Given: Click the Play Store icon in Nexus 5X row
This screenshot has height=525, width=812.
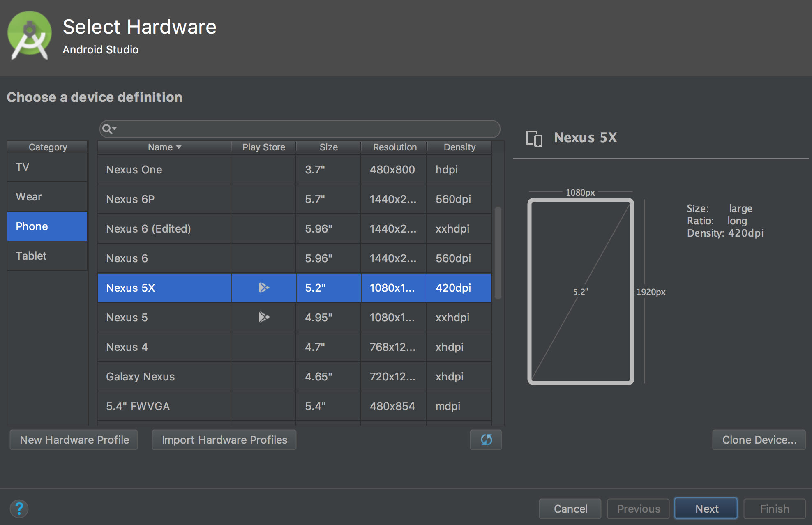Looking at the screenshot, I should [x=263, y=288].
